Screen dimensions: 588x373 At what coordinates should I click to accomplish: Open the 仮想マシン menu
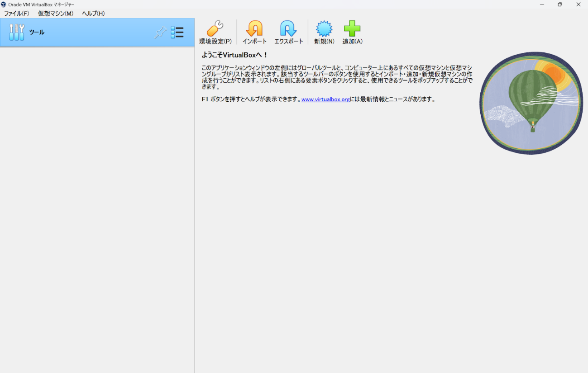(x=55, y=14)
